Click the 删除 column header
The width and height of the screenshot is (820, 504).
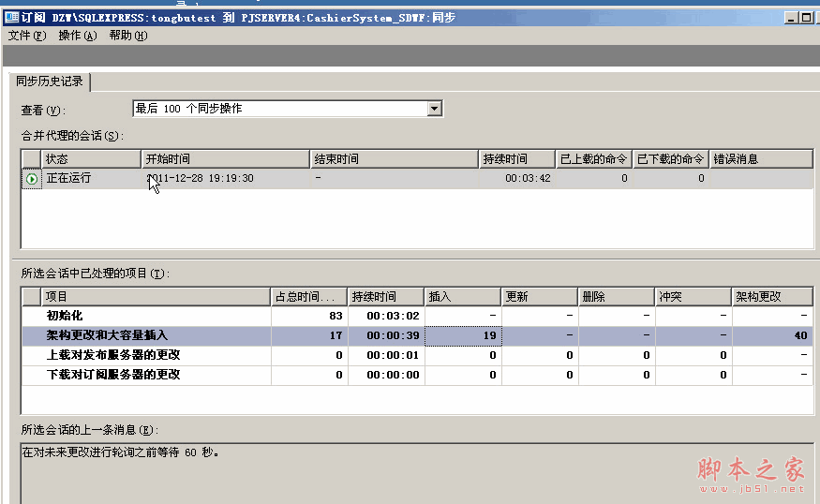coord(616,297)
